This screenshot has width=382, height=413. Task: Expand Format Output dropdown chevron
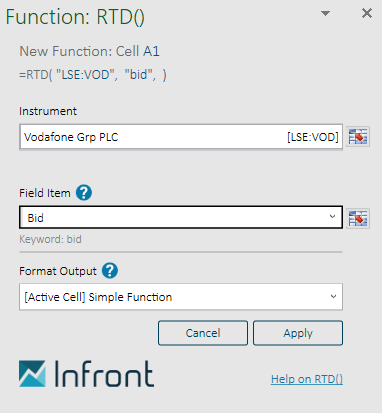coord(333,296)
